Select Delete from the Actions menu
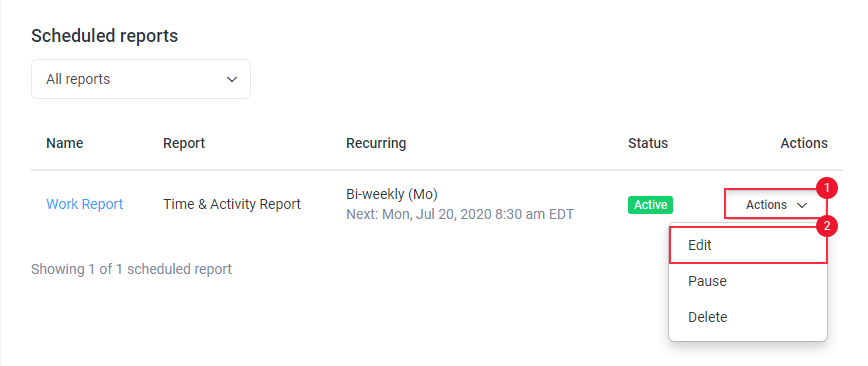The width and height of the screenshot is (868, 366). [748, 317]
